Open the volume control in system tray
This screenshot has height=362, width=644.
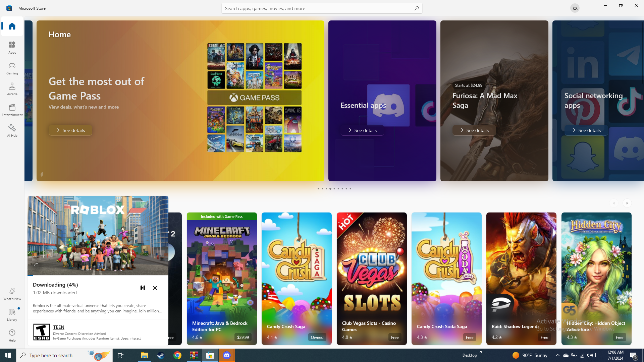590,355
